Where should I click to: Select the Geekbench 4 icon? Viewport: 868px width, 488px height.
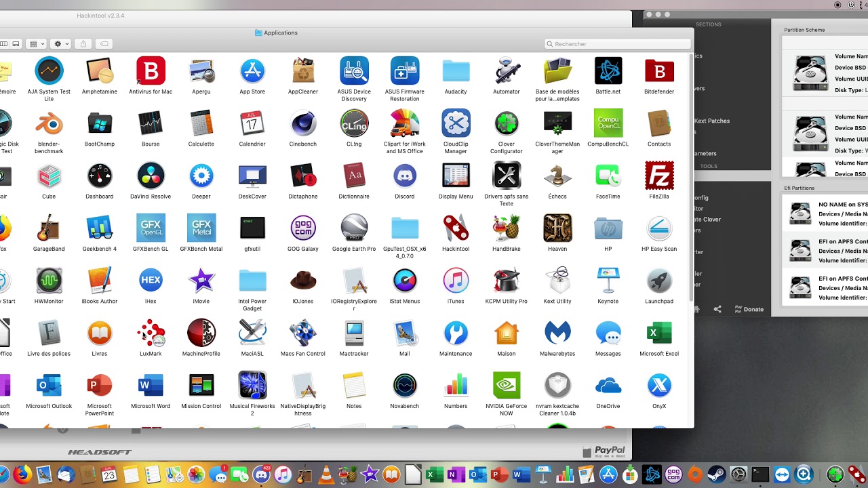100,228
